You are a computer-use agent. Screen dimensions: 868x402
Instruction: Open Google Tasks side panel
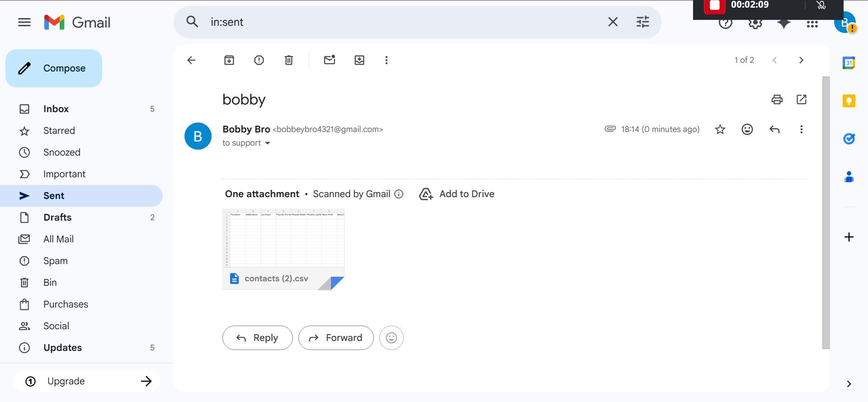coord(849,138)
